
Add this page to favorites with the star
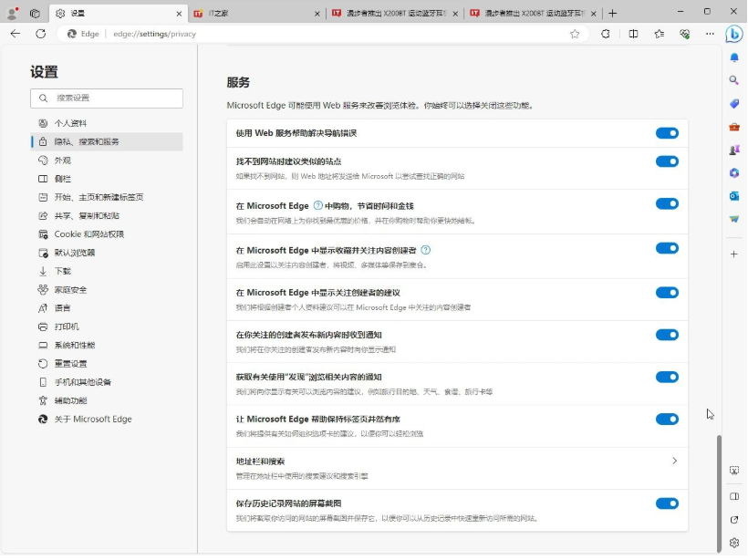click(x=575, y=34)
